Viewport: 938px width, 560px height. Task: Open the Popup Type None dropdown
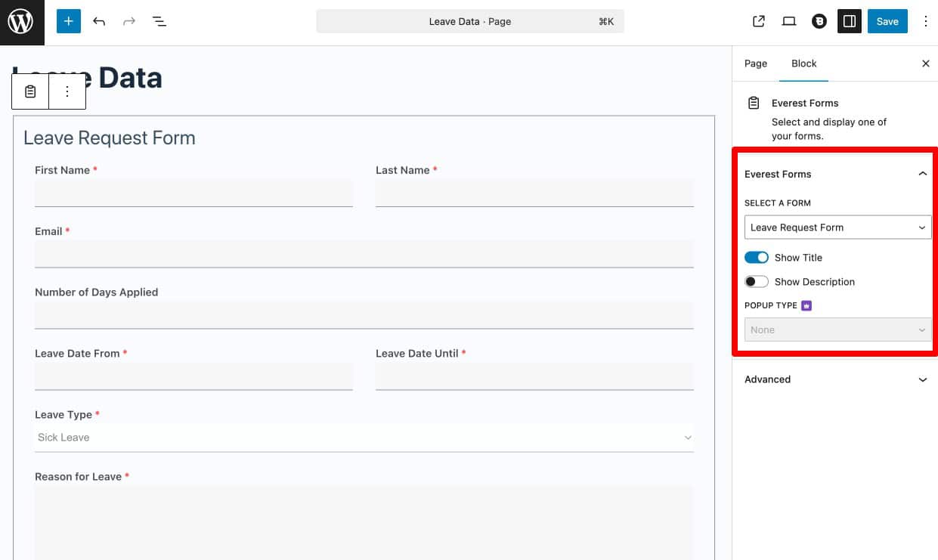point(838,330)
